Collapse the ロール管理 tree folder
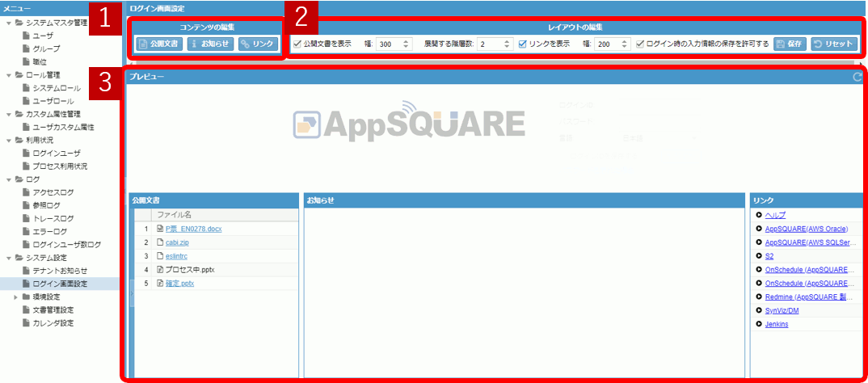This screenshot has height=383, width=868. coord(8,74)
